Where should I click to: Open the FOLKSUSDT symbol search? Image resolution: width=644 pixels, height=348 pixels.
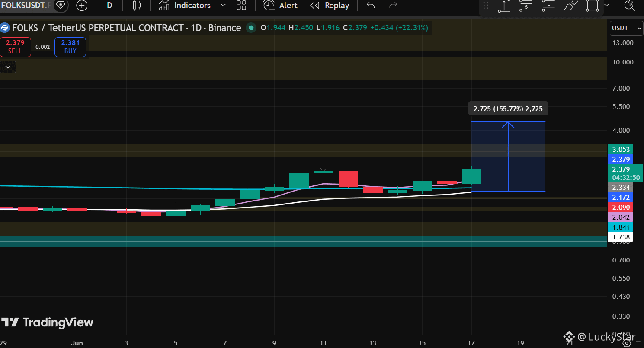tap(26, 5)
